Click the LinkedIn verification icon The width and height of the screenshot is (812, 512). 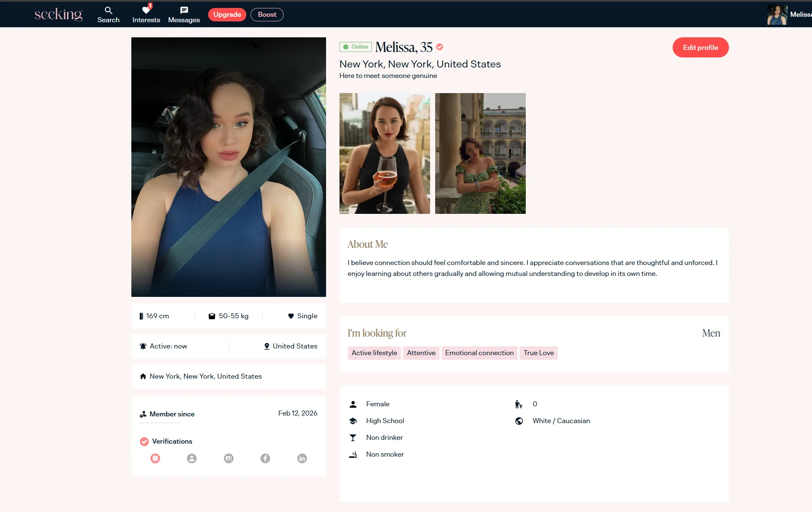(x=302, y=458)
